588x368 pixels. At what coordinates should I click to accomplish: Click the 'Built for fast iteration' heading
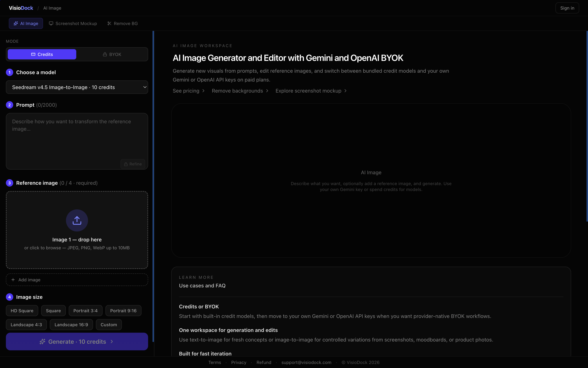coord(205,354)
